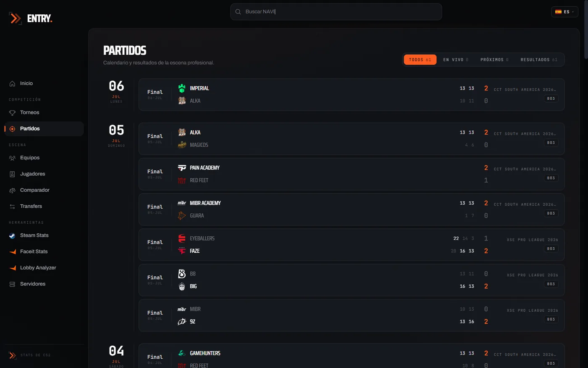The width and height of the screenshot is (588, 368).
Task: Click the ENTRY. wordmark
Action: point(39,19)
